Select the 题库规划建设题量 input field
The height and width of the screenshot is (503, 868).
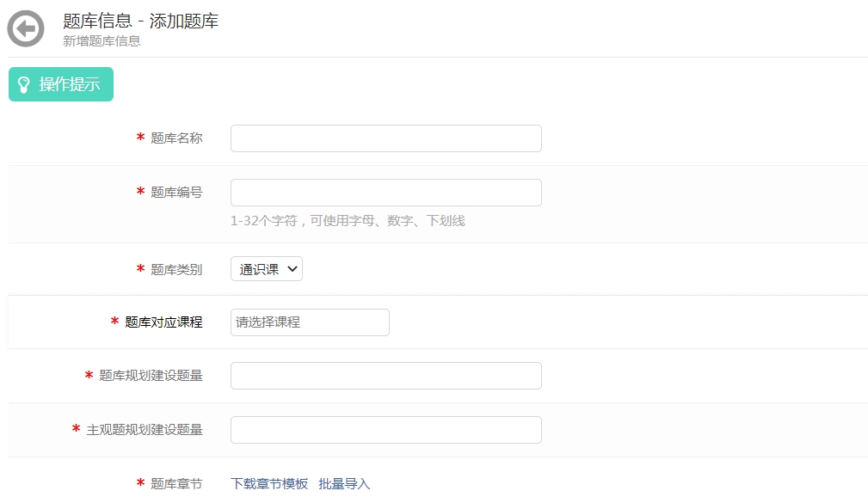385,376
